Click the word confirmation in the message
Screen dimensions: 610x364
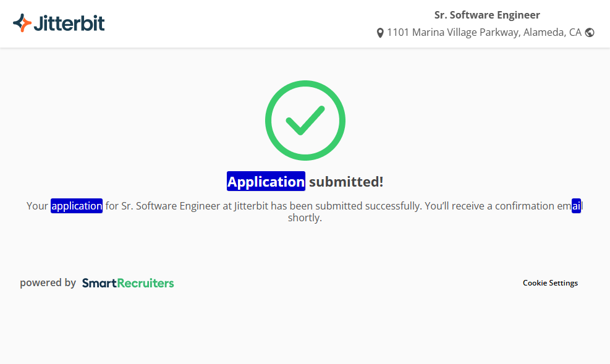click(525, 206)
